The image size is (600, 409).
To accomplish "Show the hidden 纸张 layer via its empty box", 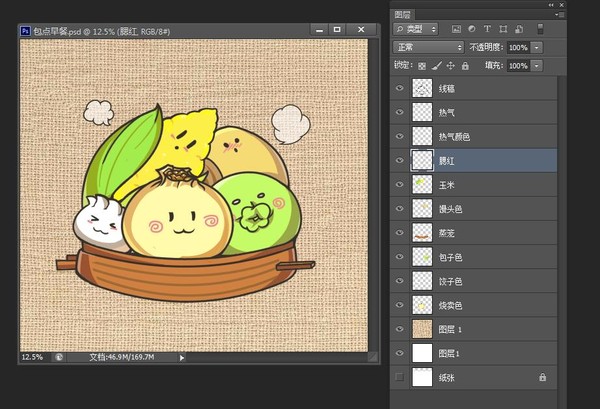I will point(399,377).
